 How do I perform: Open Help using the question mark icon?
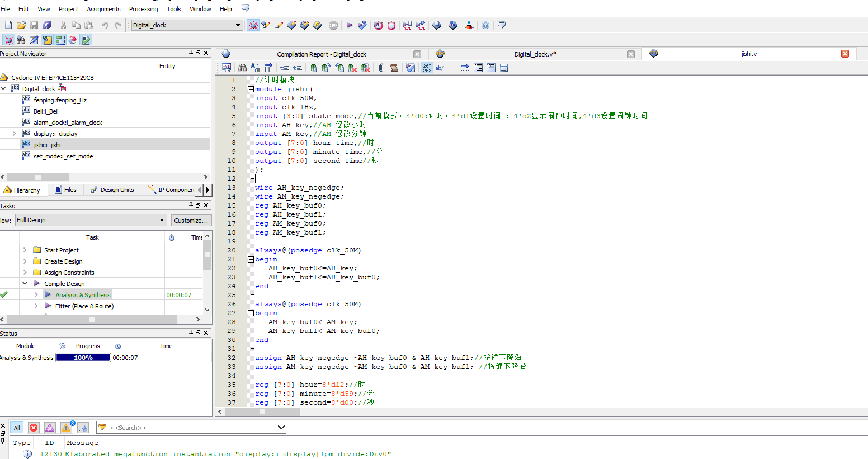[485, 25]
